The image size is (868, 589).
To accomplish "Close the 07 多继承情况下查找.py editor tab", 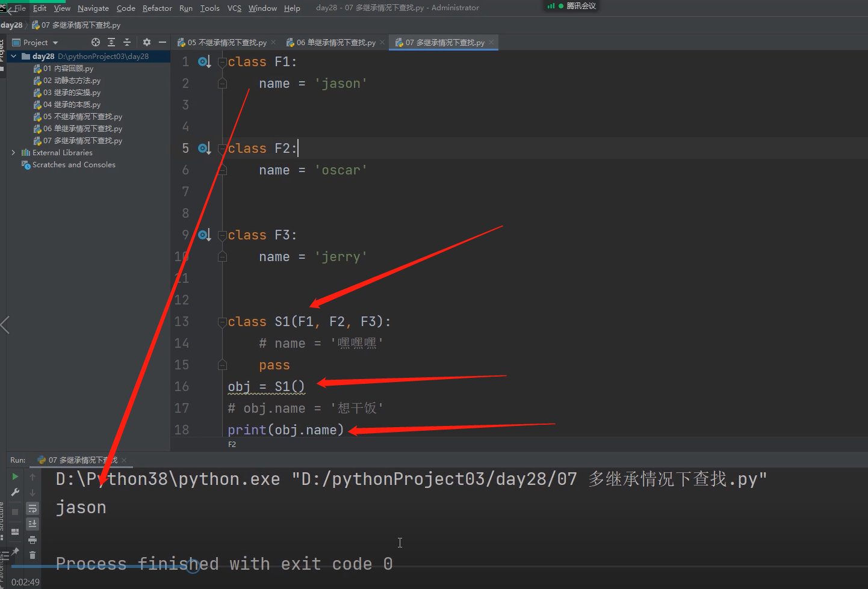I will tap(491, 42).
